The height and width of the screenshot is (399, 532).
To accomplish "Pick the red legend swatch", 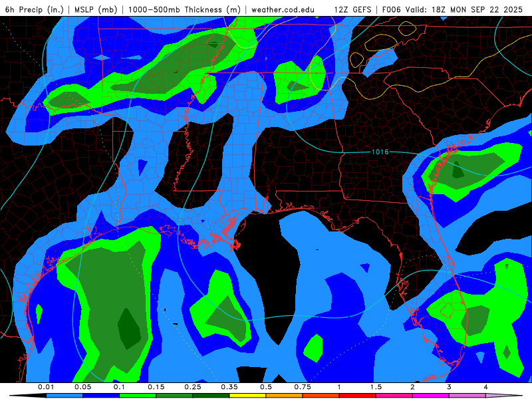I will (358, 396).
